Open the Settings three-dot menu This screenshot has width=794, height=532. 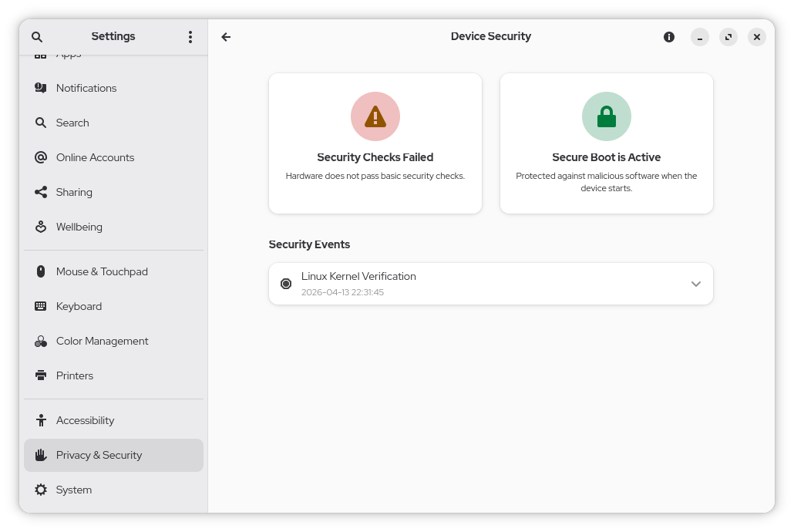[190, 37]
